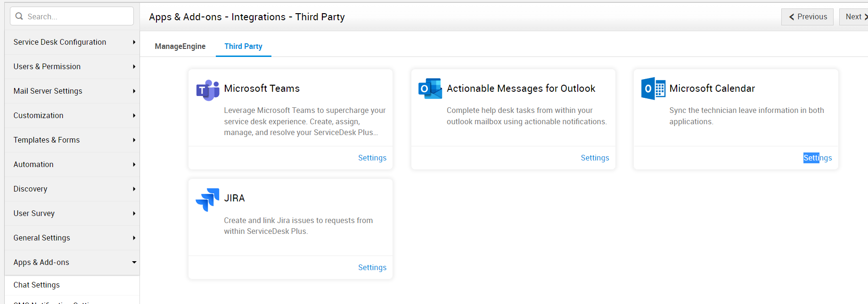Click the Outlook Actionable Messages icon
The height and width of the screenshot is (304, 868).
(x=430, y=88)
